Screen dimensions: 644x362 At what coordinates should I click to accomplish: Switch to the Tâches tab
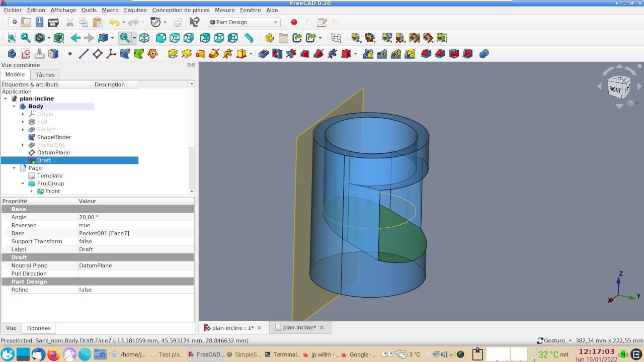45,74
